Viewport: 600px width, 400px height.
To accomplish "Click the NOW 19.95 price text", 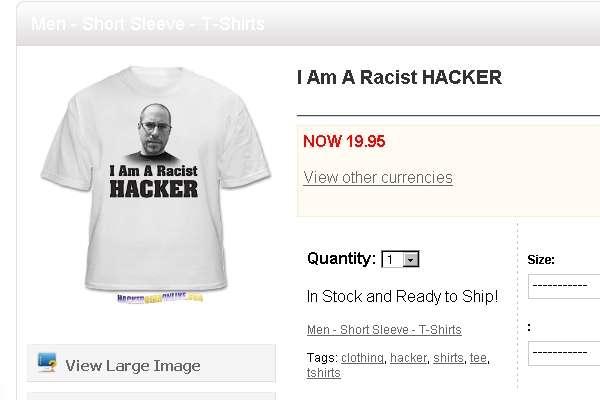I will point(344,141).
